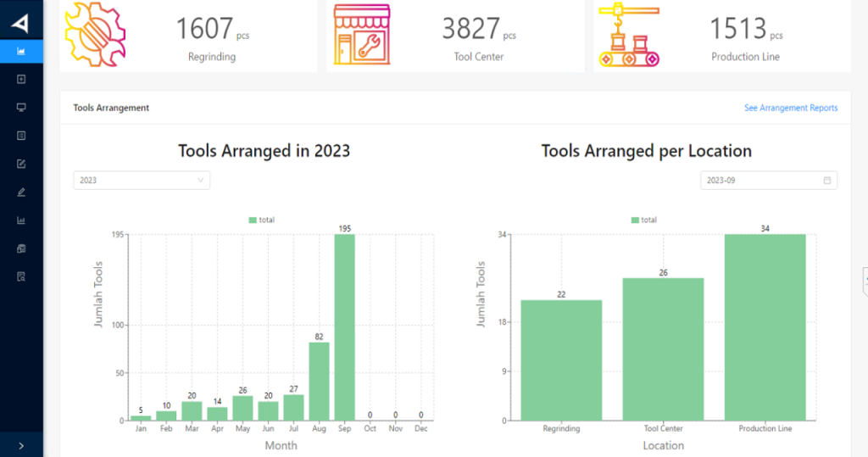Open the 2023 year dropdown
Viewport: 868px width, 457px height.
[x=142, y=180]
